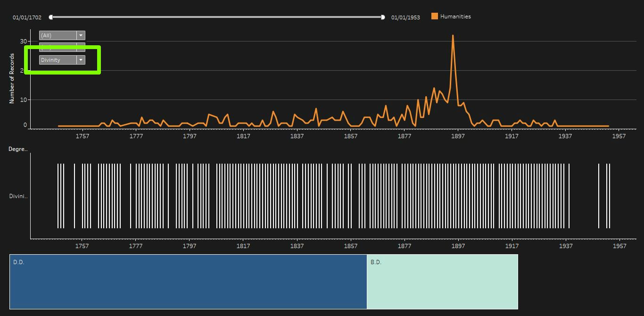Click the Divinity row label in strip chart
This screenshot has height=316, width=644.
click(x=18, y=196)
